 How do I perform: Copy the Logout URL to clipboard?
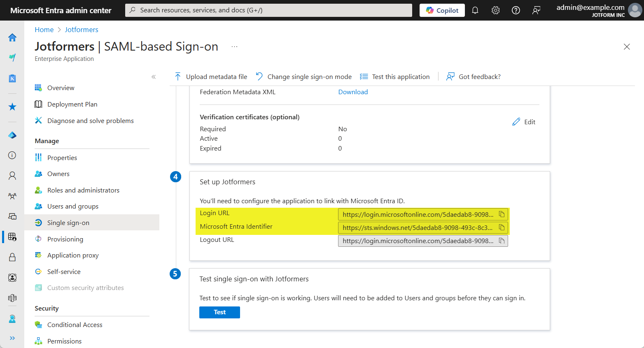click(502, 241)
